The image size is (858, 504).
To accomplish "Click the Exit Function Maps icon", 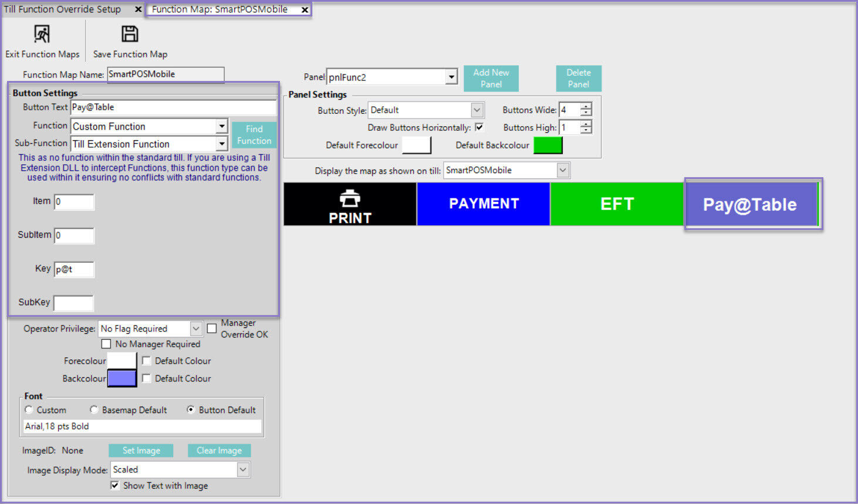I will tap(42, 34).
